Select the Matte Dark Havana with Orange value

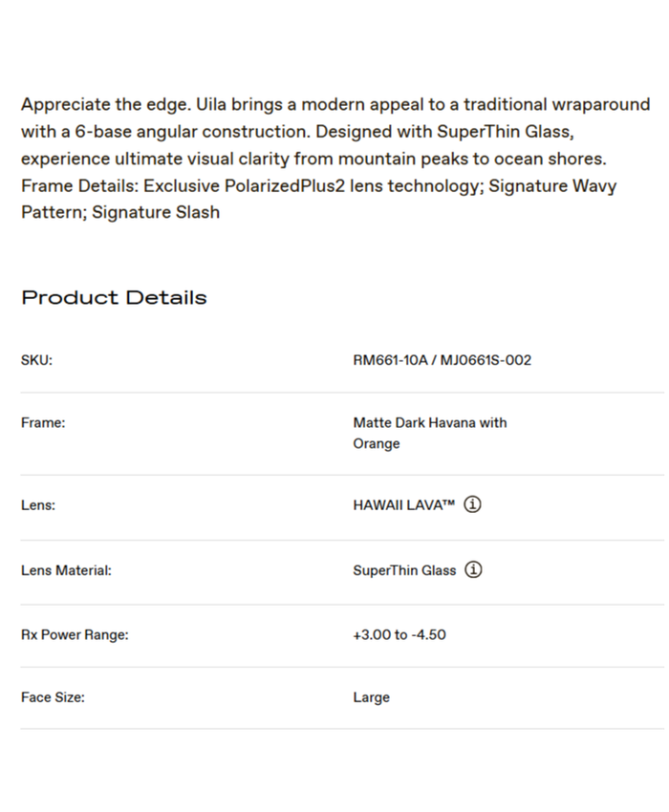point(429,433)
